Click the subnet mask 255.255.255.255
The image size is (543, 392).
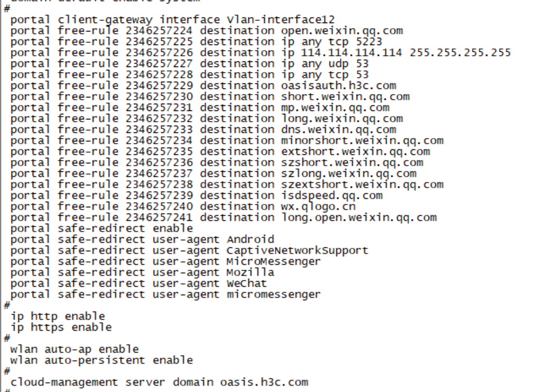pos(460,53)
